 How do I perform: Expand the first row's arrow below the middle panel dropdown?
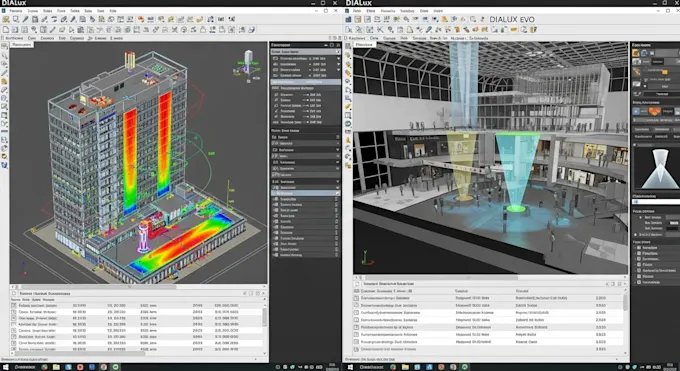(x=338, y=58)
